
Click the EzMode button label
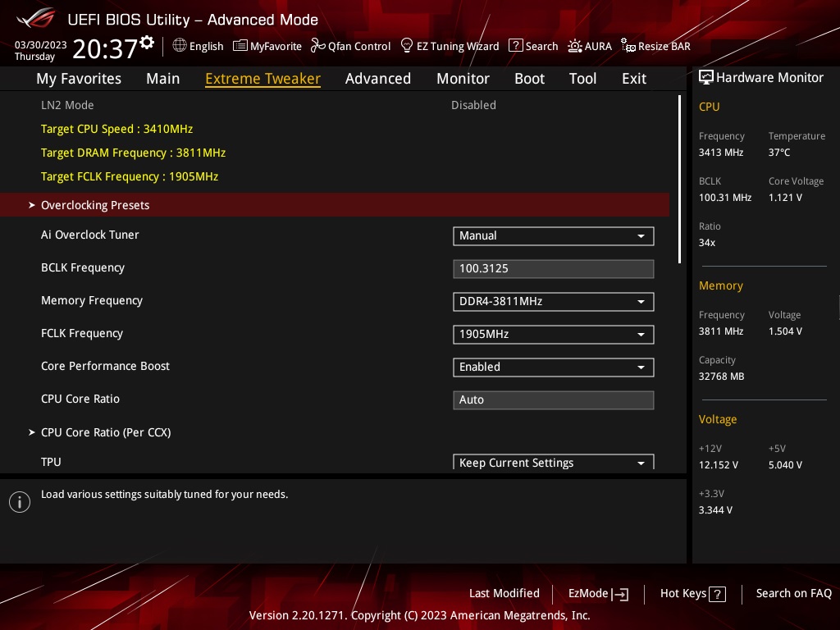tap(588, 594)
